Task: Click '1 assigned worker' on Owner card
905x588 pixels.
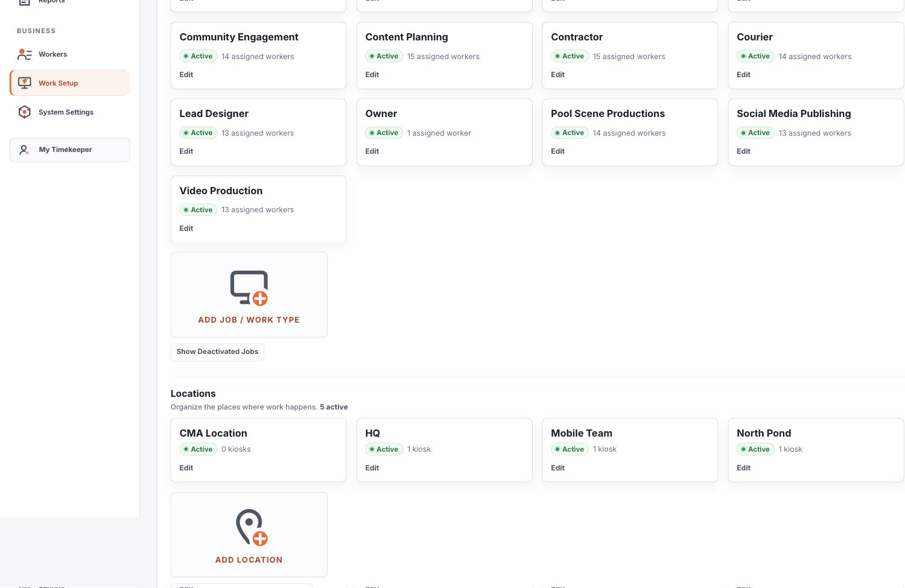Action: tap(439, 133)
